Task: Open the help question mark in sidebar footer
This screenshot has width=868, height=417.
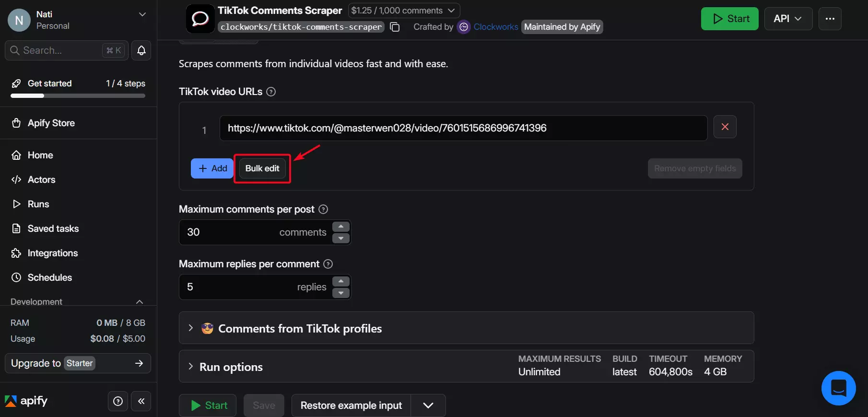Action: (118, 401)
